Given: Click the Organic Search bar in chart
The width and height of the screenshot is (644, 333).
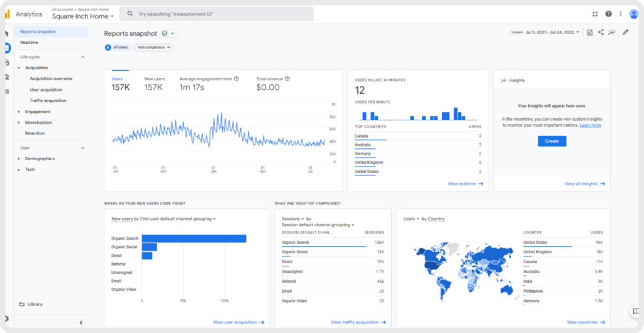Looking at the screenshot, I should (x=194, y=239).
